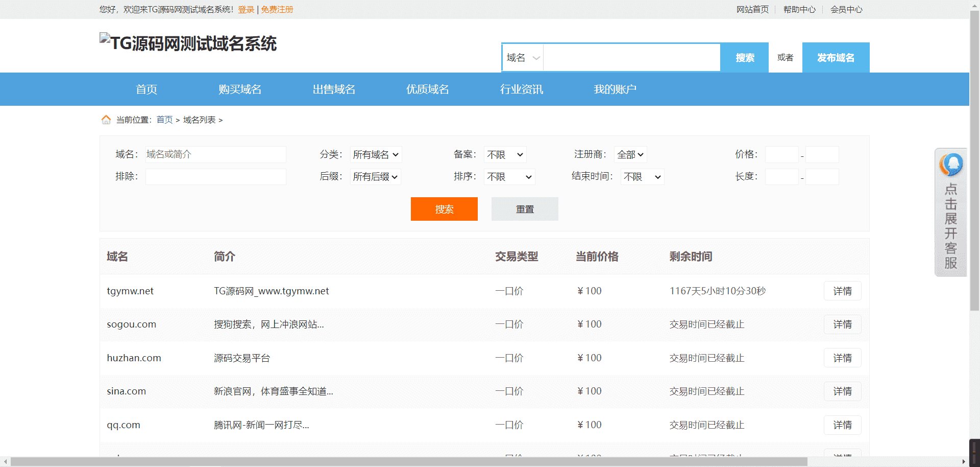The height and width of the screenshot is (467, 980).
Task: Click the 免费注册 link at top
Action: pyautogui.click(x=277, y=9)
